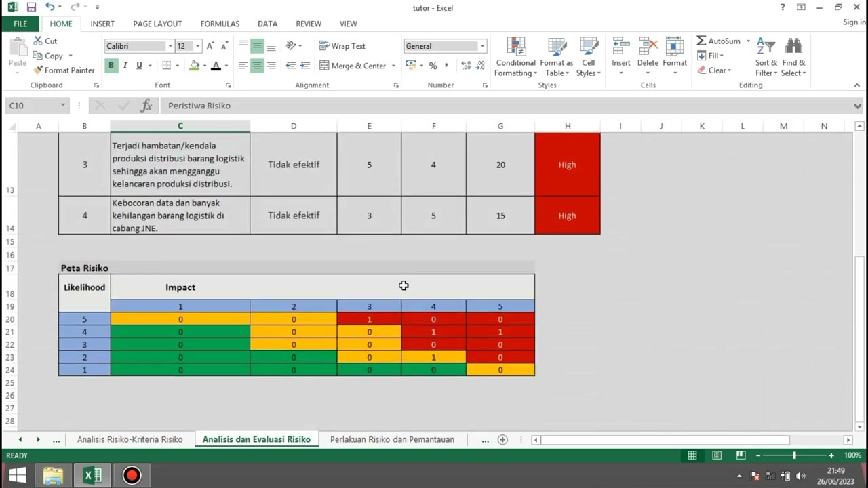Image resolution: width=868 pixels, height=488 pixels.
Task: Click the Clear button
Action: [x=714, y=70]
